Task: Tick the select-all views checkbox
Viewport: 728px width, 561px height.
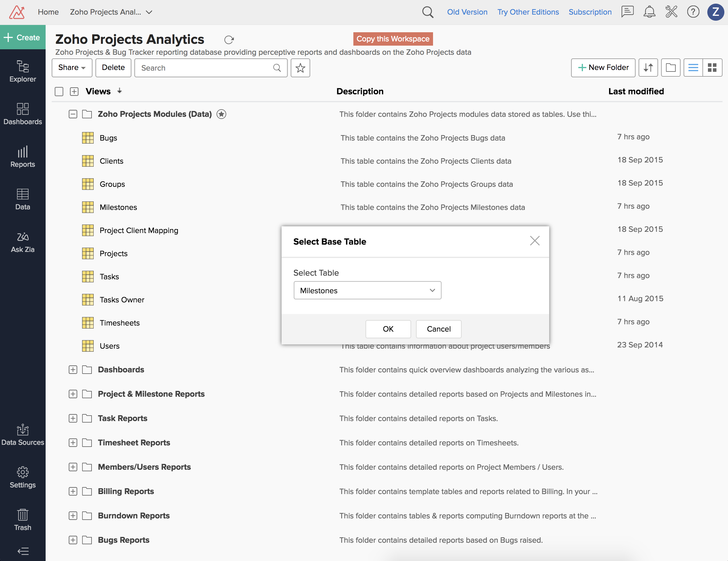Action: click(59, 91)
